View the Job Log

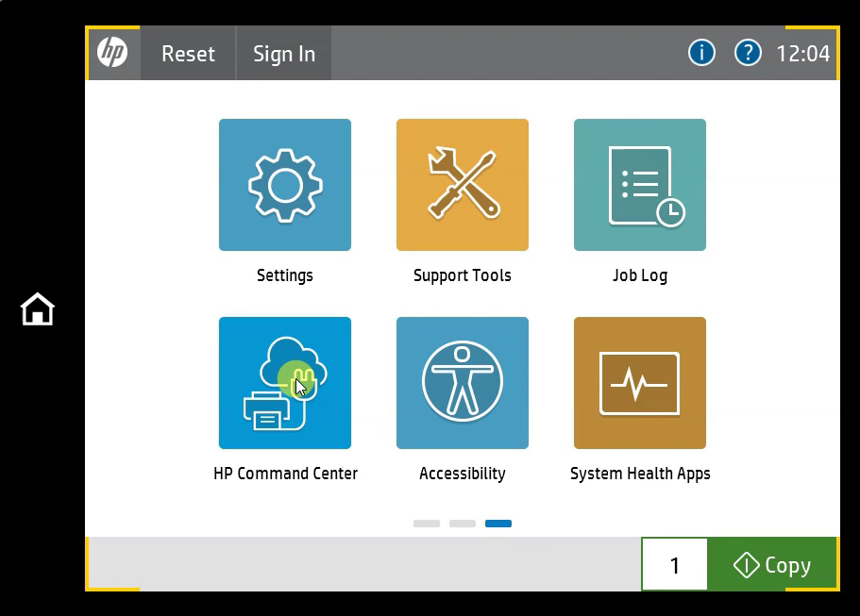pyautogui.click(x=639, y=184)
